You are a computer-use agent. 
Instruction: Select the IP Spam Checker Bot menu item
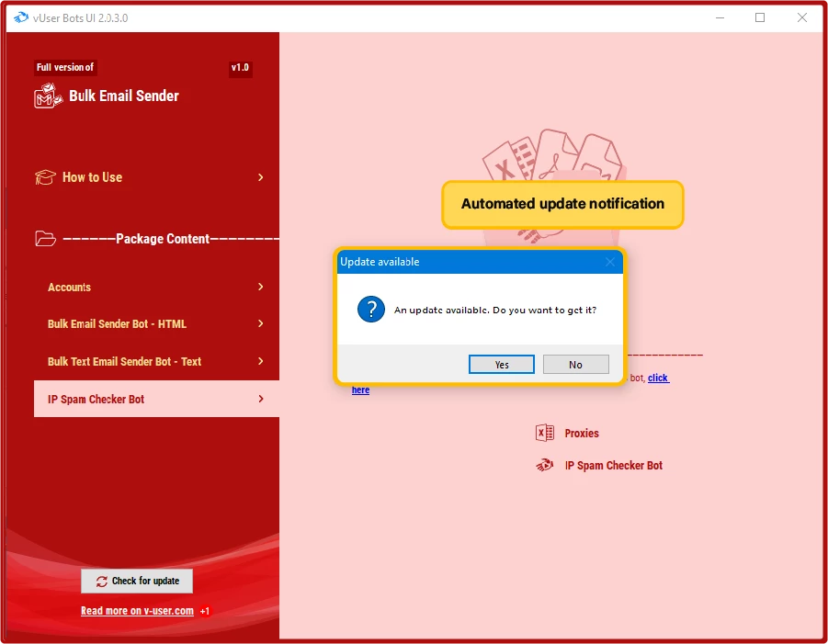click(x=156, y=399)
